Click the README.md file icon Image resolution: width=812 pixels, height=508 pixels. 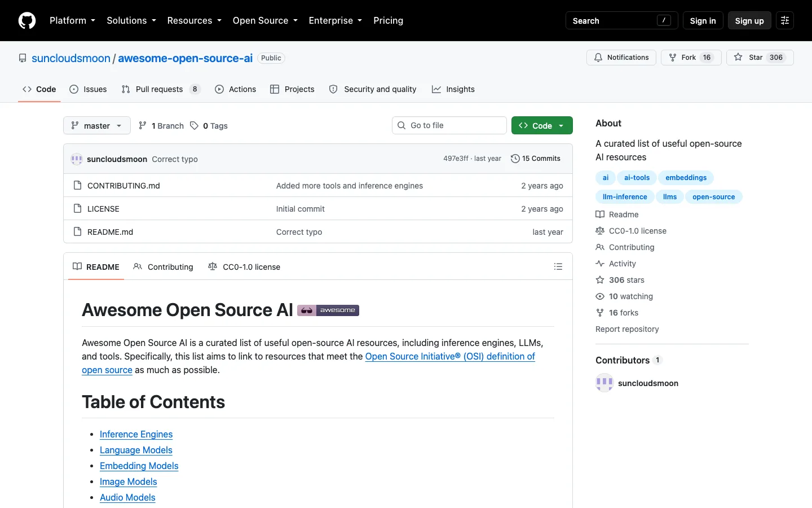click(78, 231)
